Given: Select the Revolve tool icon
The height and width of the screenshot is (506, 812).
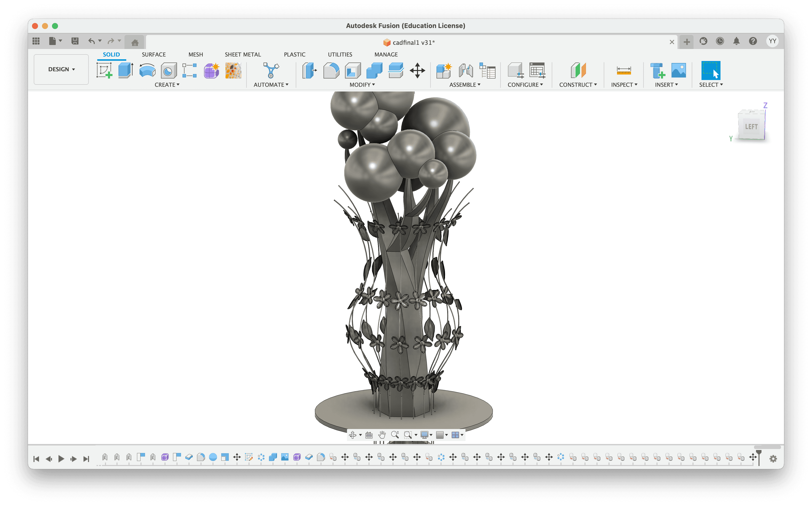Looking at the screenshot, I should pyautogui.click(x=147, y=70).
